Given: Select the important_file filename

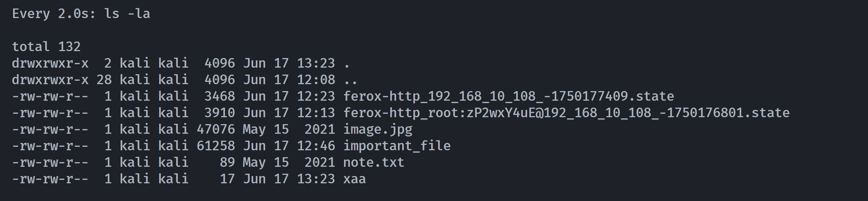Looking at the screenshot, I should tap(397, 146).
